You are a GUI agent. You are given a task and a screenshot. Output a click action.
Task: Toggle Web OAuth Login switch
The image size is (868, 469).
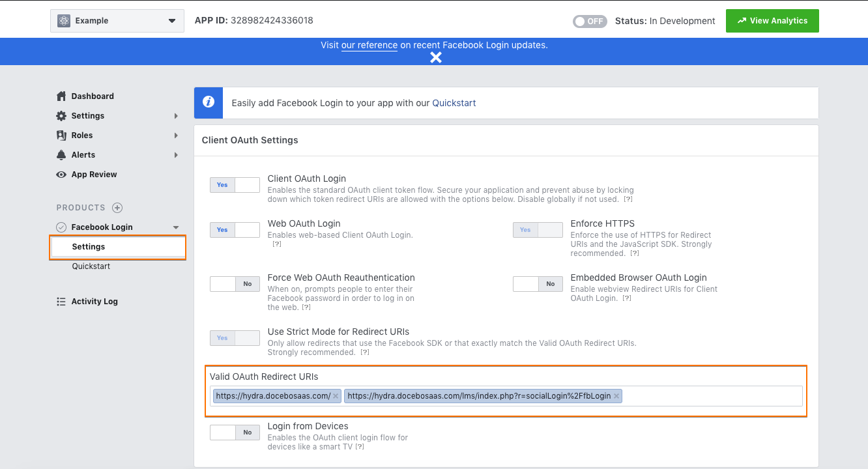[235, 230]
